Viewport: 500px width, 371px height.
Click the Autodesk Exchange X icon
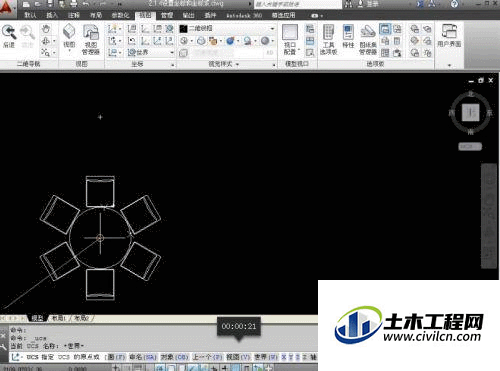[x=421, y=4]
